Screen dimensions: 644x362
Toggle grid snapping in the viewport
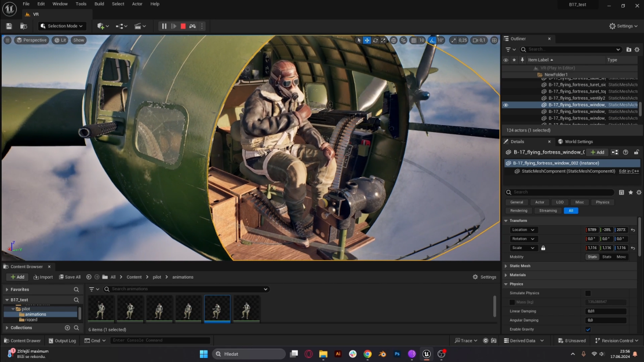click(414, 40)
